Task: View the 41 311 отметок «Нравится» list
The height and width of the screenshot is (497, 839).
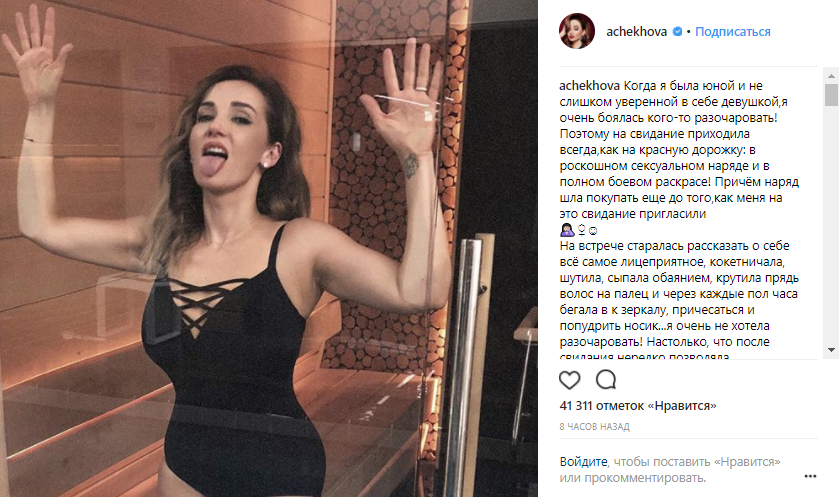Action: pyautogui.click(x=638, y=406)
